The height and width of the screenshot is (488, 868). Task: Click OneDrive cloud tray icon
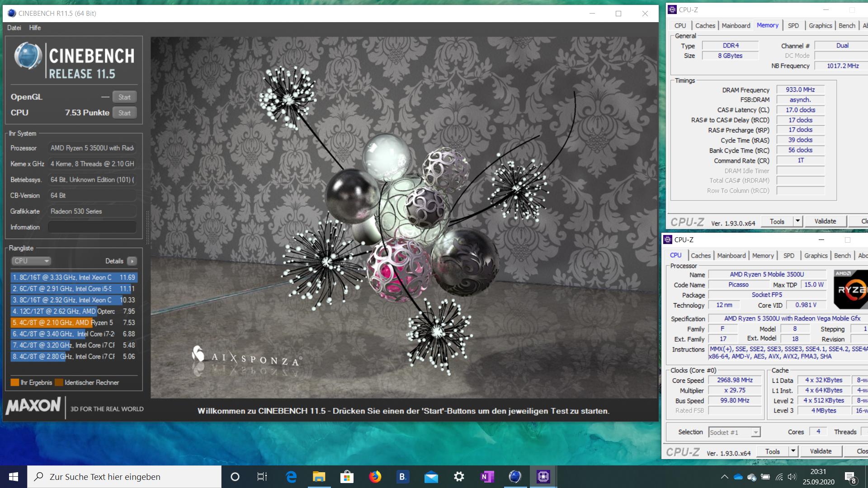[x=738, y=477]
